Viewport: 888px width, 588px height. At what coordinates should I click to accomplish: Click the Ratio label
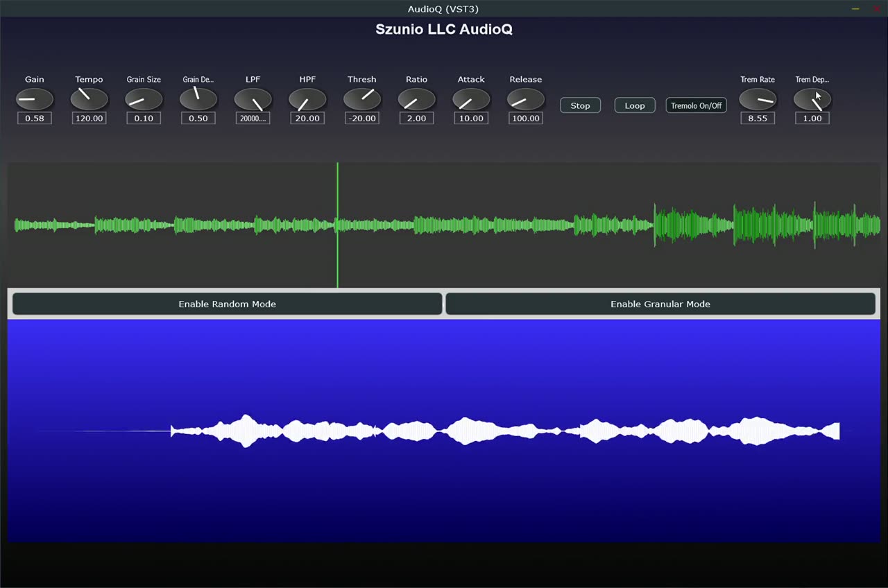point(416,79)
